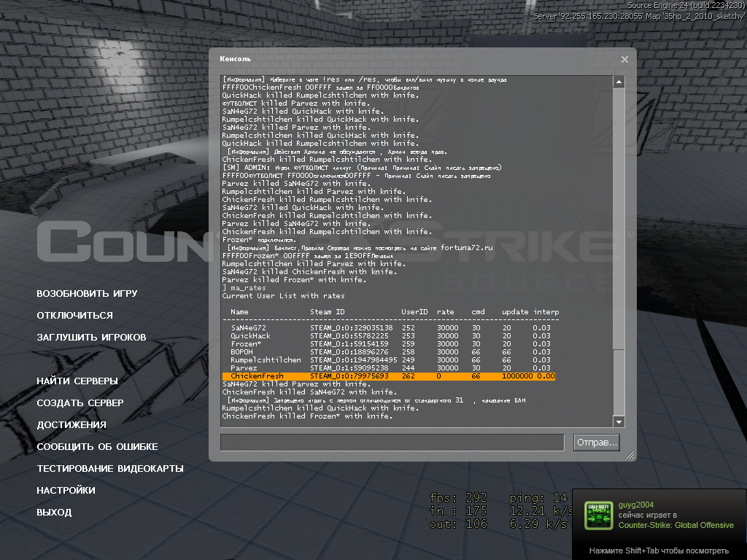The image size is (747, 560).
Task: Click console scrollbar up arrow
Action: pos(619,82)
